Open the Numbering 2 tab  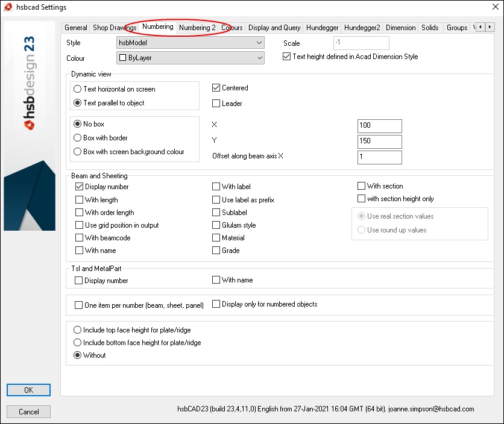pos(197,28)
